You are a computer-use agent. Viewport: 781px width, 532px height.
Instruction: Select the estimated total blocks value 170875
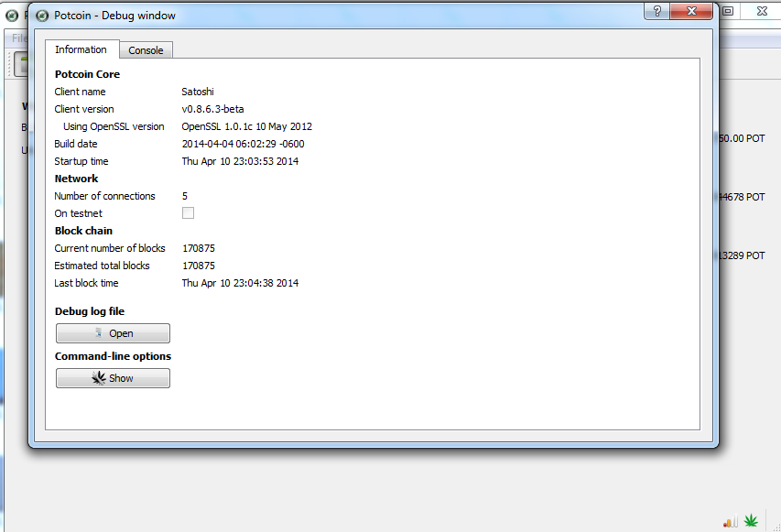[199, 266]
